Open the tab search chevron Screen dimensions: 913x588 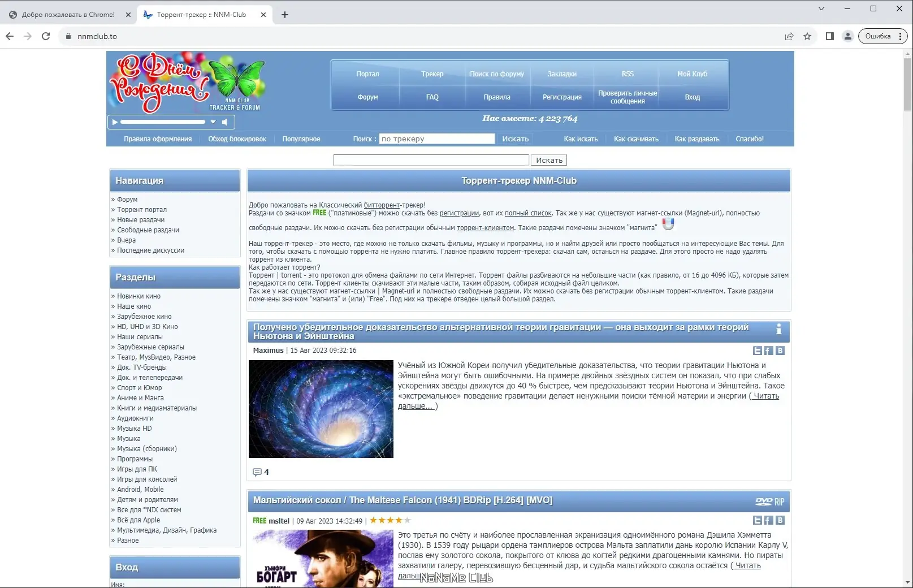point(821,8)
